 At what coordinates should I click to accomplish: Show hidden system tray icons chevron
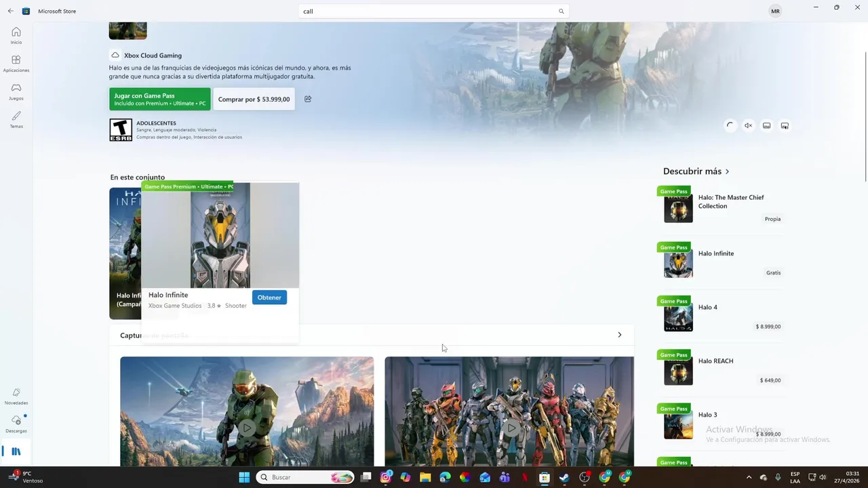click(x=749, y=477)
